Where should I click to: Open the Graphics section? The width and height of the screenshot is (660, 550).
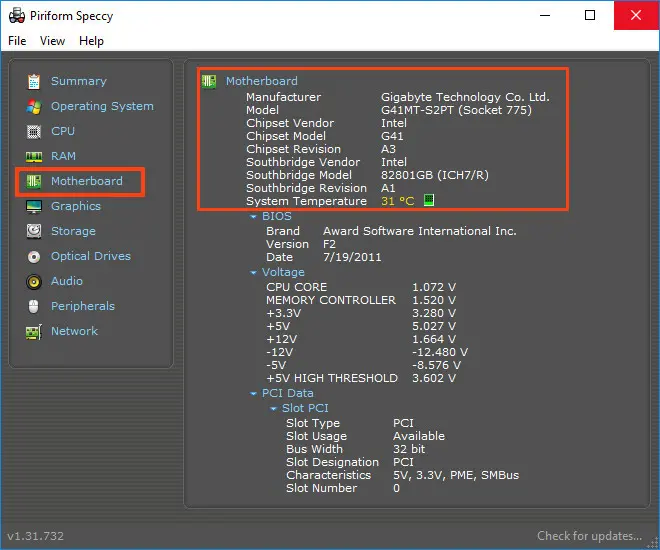coord(76,206)
